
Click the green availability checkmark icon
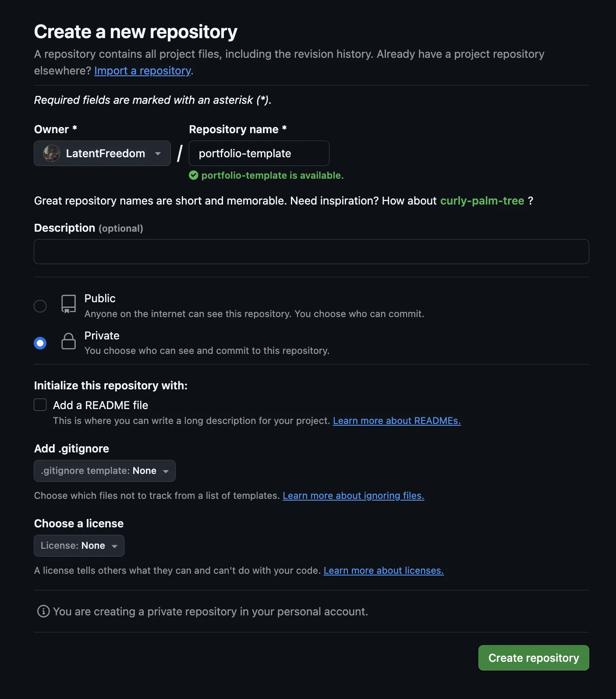click(x=193, y=175)
